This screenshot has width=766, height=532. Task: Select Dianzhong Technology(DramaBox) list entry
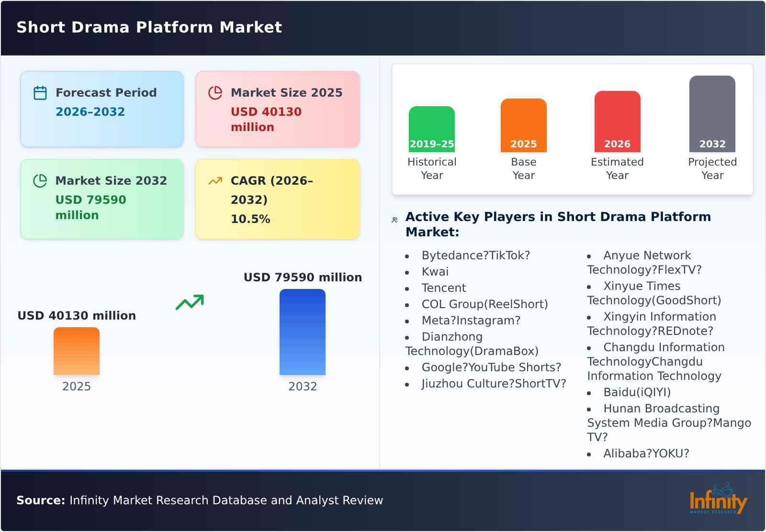tap(472, 344)
